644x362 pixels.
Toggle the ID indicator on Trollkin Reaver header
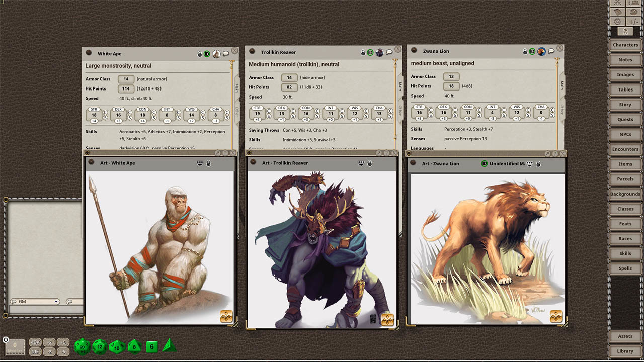(371, 52)
